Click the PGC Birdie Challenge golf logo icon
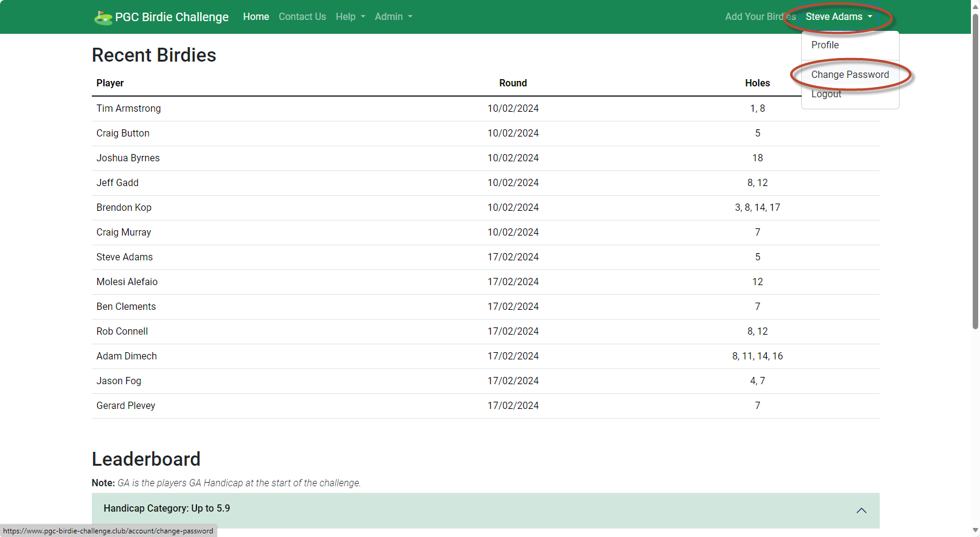This screenshot has width=980, height=537. pos(103,18)
